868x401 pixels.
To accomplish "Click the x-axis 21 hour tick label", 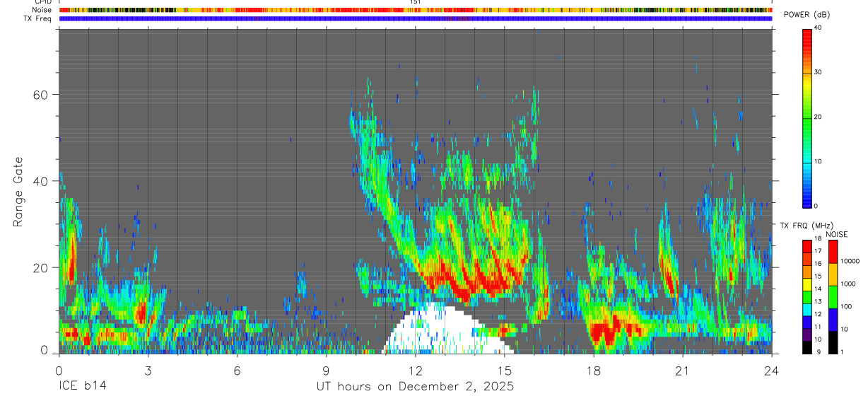I will [683, 371].
